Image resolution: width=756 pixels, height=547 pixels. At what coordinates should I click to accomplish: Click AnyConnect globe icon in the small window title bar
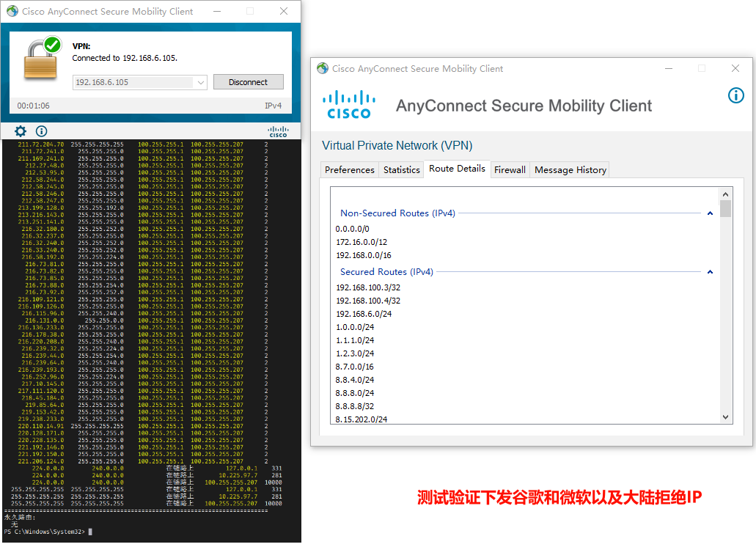tap(12, 11)
